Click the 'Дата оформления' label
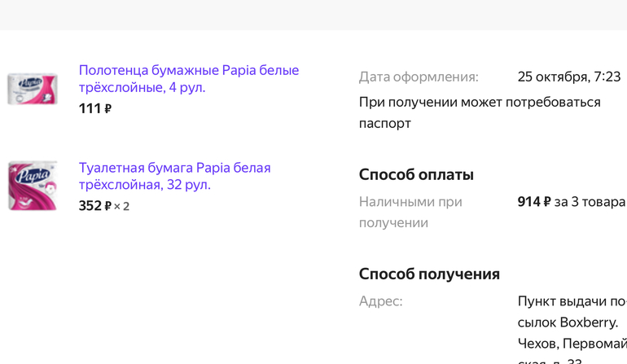 [x=419, y=77]
